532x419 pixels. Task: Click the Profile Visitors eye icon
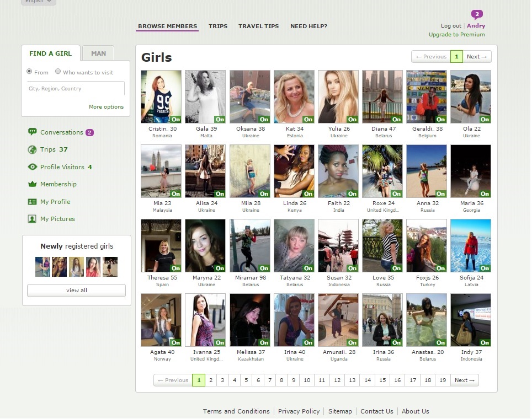tap(32, 167)
